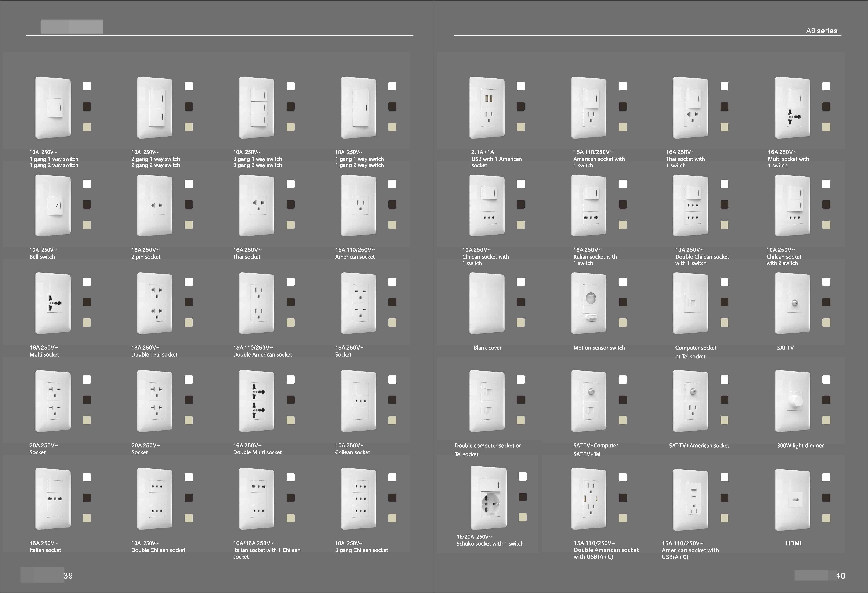This screenshot has height=593, width=868.
Task: Click the Double American socket with USB(A+C) image
Action: 589,499
